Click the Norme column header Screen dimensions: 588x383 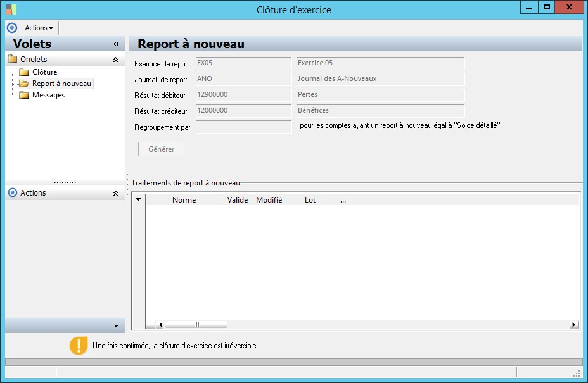pos(184,200)
